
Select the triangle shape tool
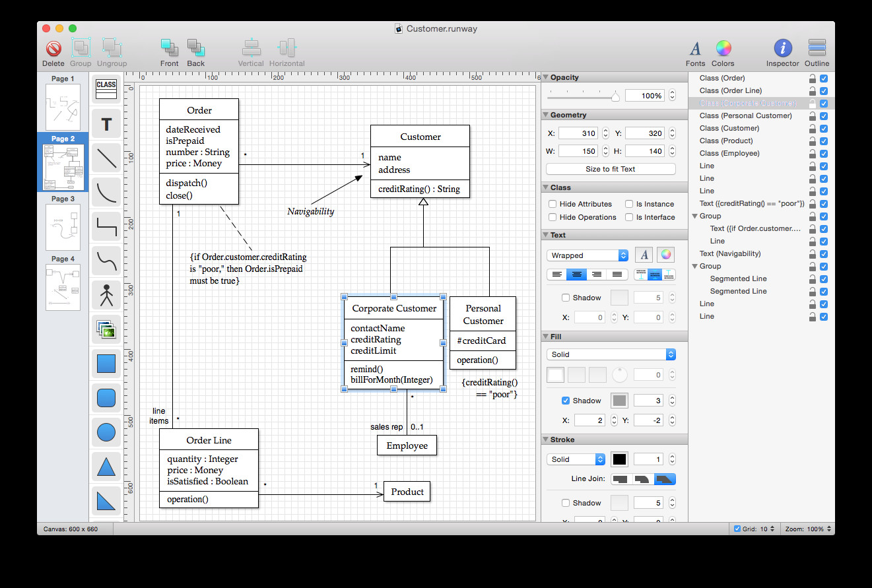tap(106, 467)
